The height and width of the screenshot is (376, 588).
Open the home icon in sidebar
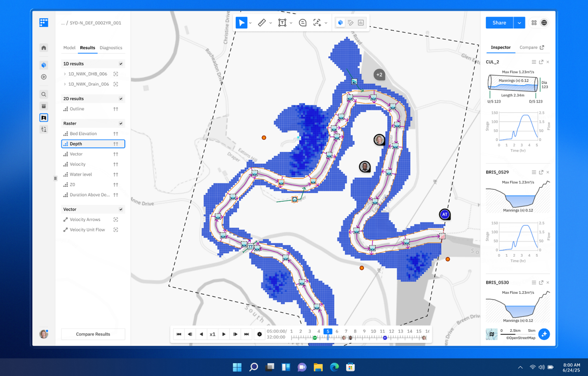(x=44, y=48)
